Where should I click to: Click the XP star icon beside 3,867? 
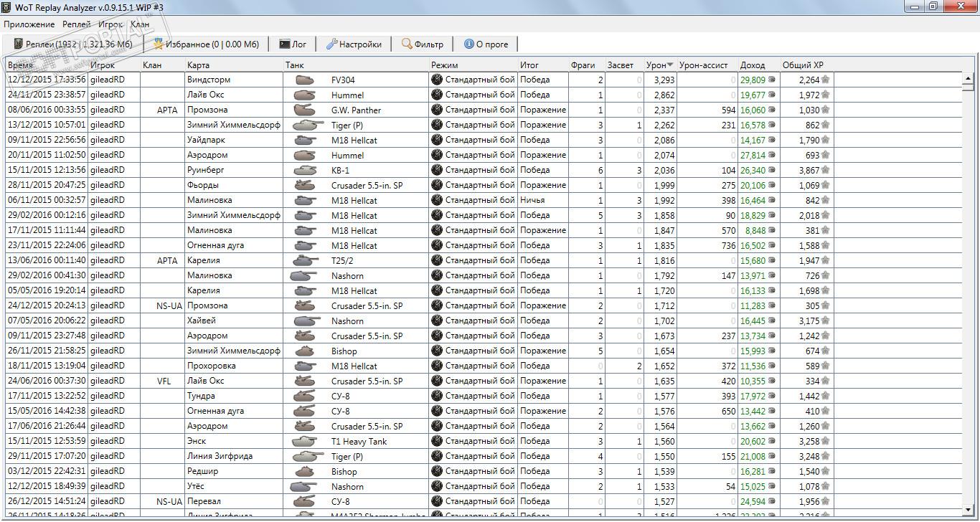[826, 170]
